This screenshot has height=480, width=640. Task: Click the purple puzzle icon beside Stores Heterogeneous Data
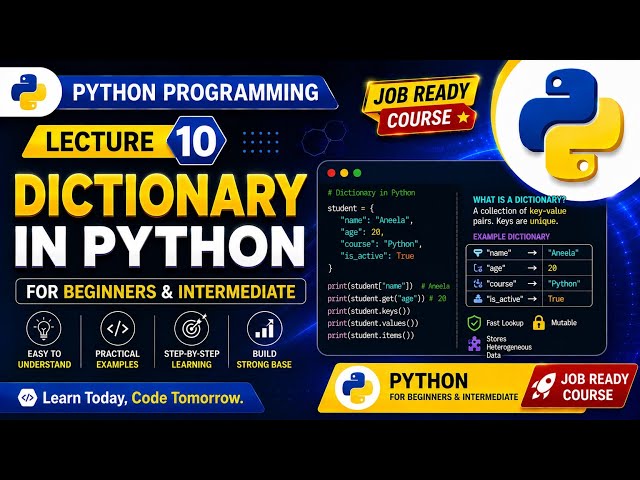[474, 344]
